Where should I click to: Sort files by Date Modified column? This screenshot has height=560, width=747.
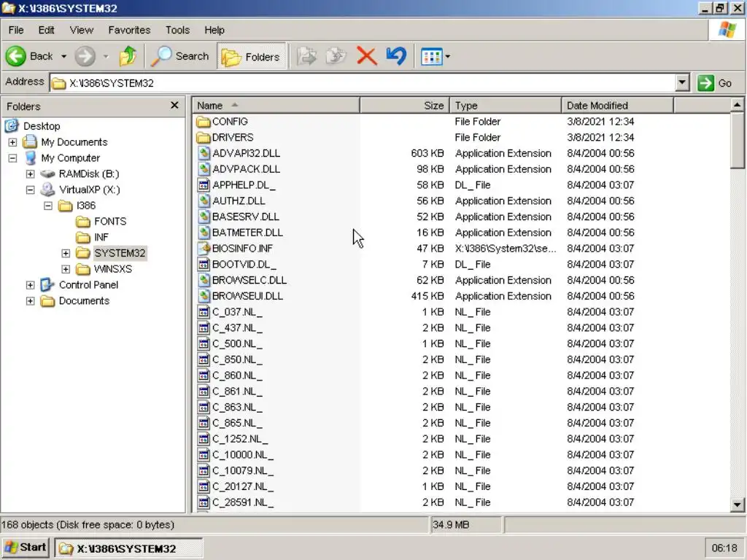618,105
